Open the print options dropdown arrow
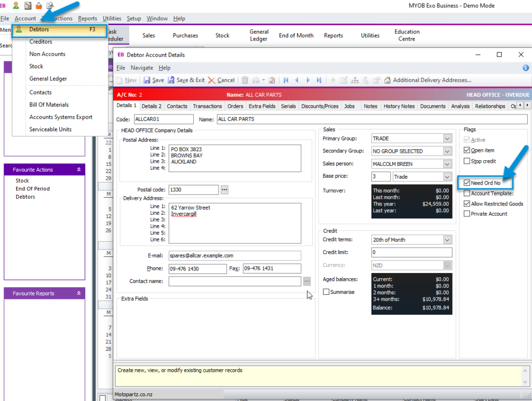 [x=263, y=80]
